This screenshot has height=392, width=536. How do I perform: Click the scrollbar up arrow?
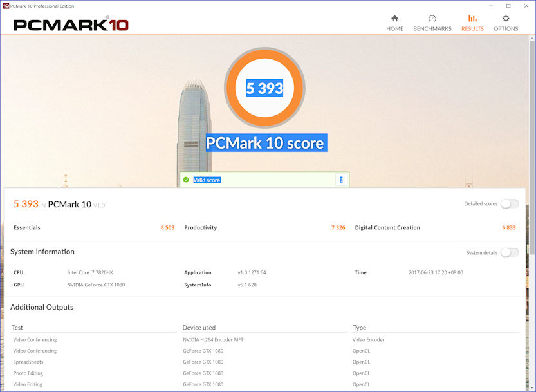point(532,37)
